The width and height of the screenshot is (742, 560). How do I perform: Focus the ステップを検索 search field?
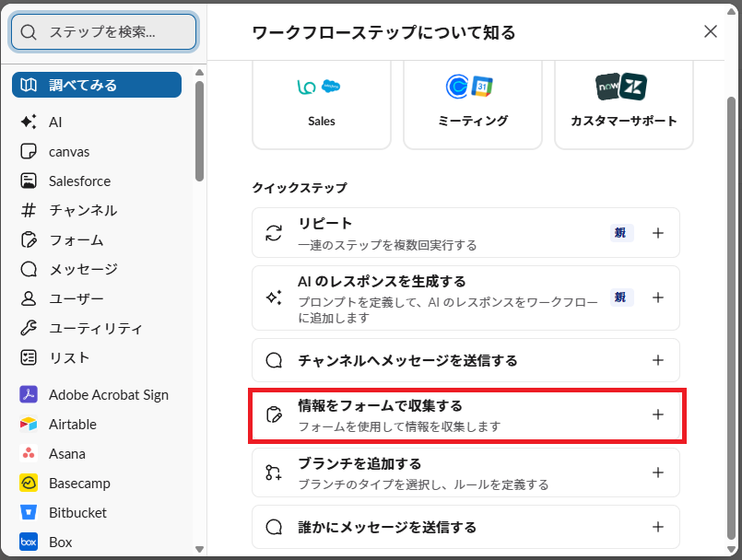click(103, 31)
